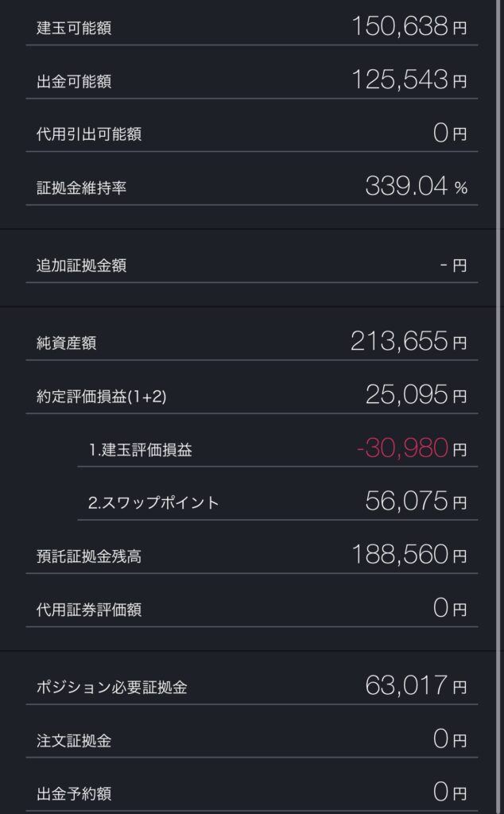Image resolution: width=504 pixels, height=814 pixels.
Task: Tap the ポジション必要証拠金 label
Action: (111, 688)
